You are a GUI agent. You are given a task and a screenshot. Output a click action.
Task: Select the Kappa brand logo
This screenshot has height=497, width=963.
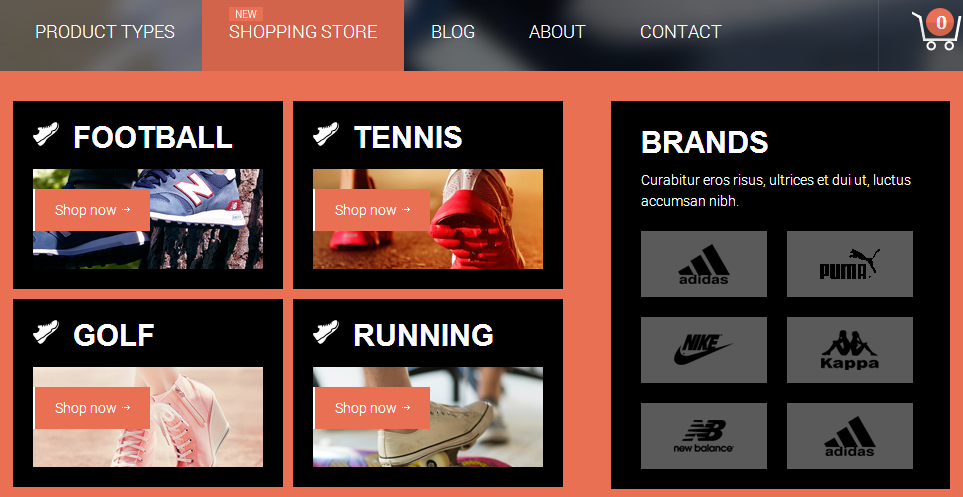(x=849, y=350)
